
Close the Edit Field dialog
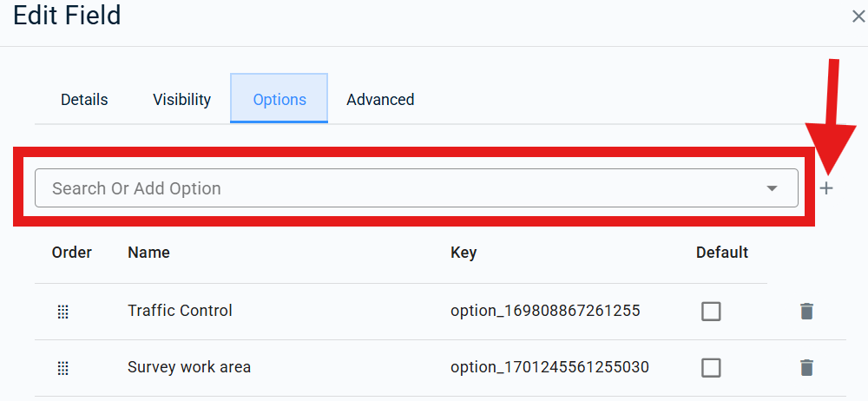tap(858, 16)
